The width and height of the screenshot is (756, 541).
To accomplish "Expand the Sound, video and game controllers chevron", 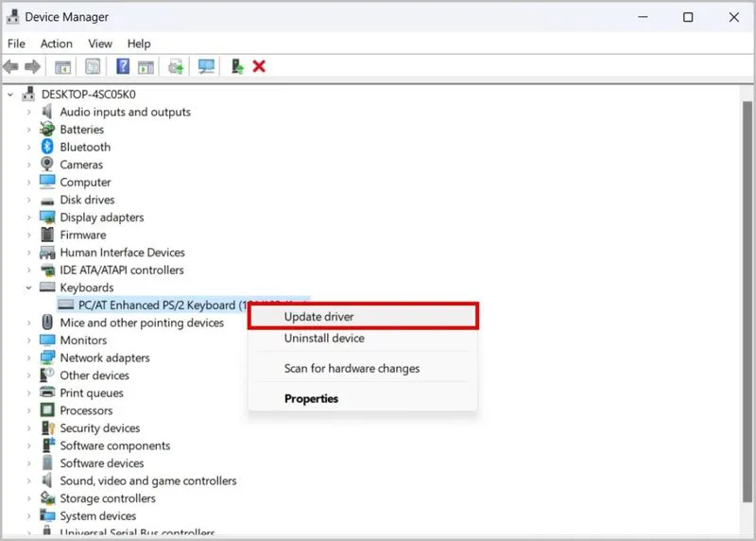I will 29,480.
